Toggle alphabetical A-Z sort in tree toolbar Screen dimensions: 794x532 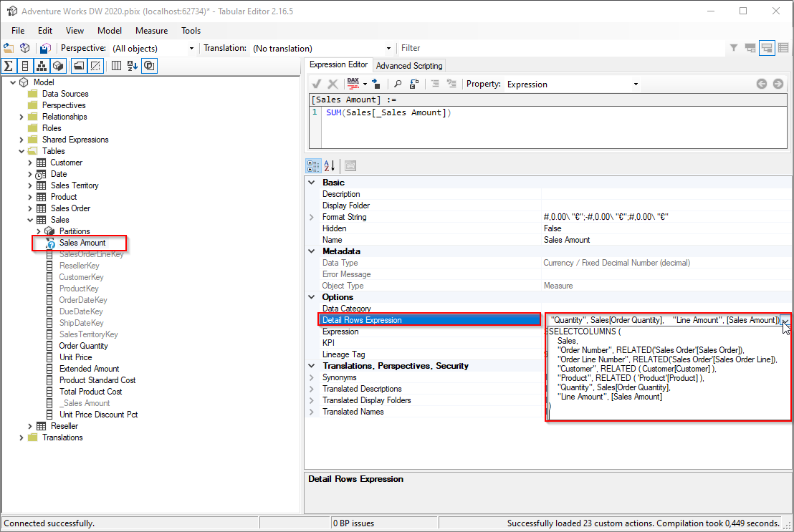coord(132,66)
